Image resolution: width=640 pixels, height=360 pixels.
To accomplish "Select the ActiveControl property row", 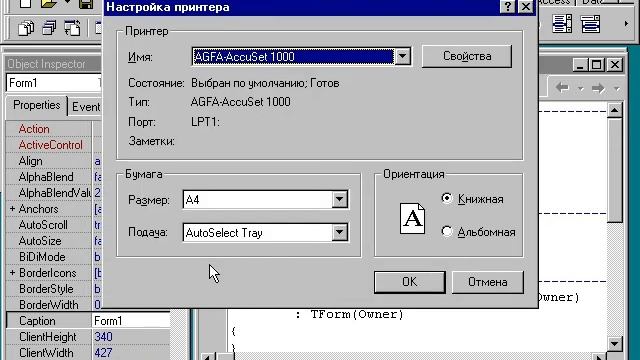I will point(53,145).
